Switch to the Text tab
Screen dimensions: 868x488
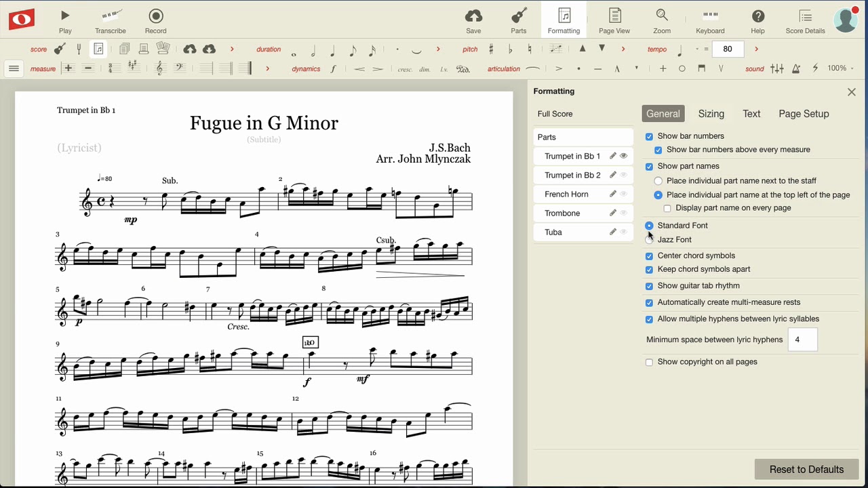tap(751, 114)
